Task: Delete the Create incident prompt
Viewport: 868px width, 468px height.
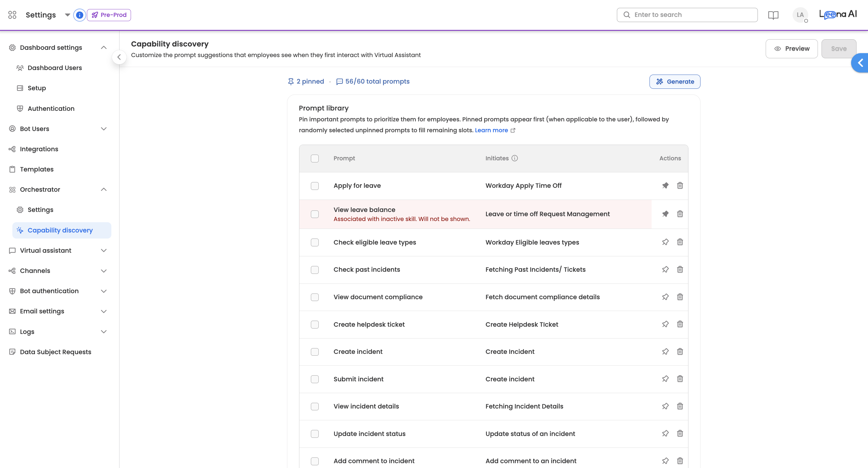Action: point(680,351)
